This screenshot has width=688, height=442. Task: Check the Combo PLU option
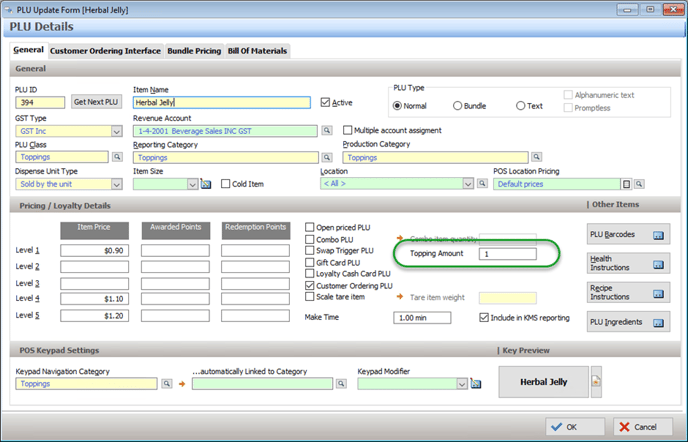coord(309,239)
